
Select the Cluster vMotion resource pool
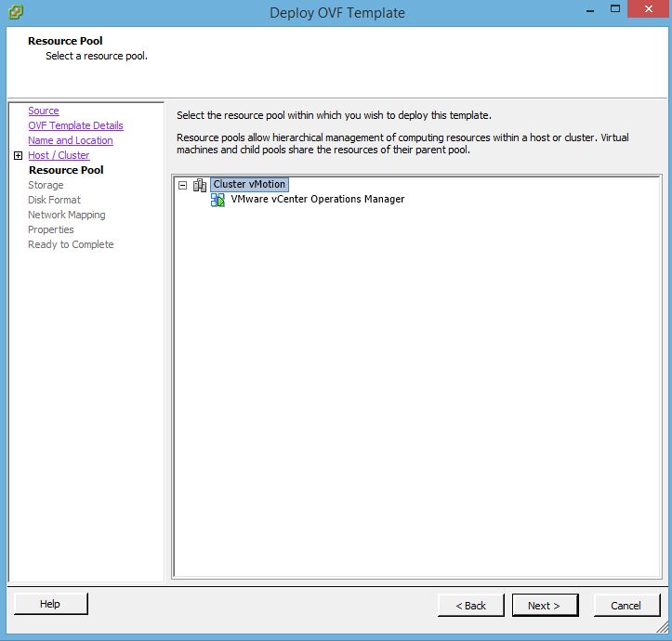(x=249, y=184)
